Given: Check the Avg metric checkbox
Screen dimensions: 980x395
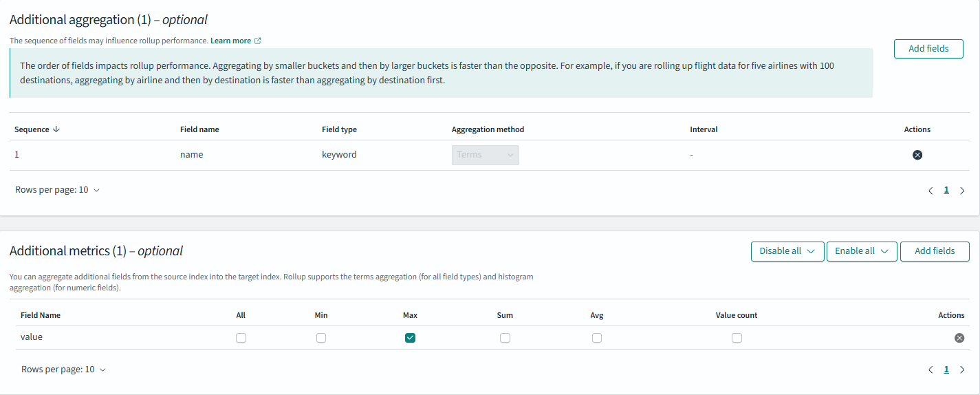Looking at the screenshot, I should [596, 338].
